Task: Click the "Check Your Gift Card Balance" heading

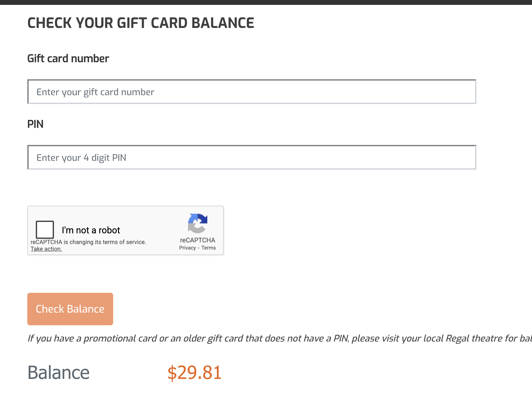Action: (140, 23)
